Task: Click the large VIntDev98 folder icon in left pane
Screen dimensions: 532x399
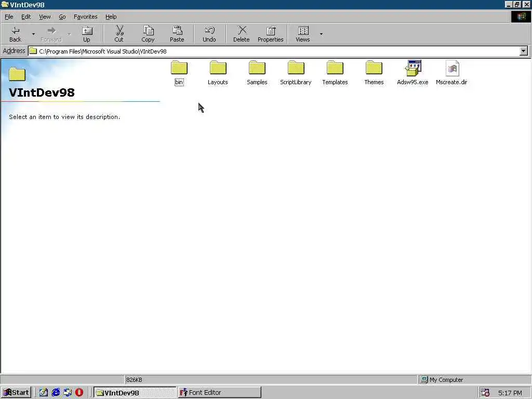Action: click(17, 74)
